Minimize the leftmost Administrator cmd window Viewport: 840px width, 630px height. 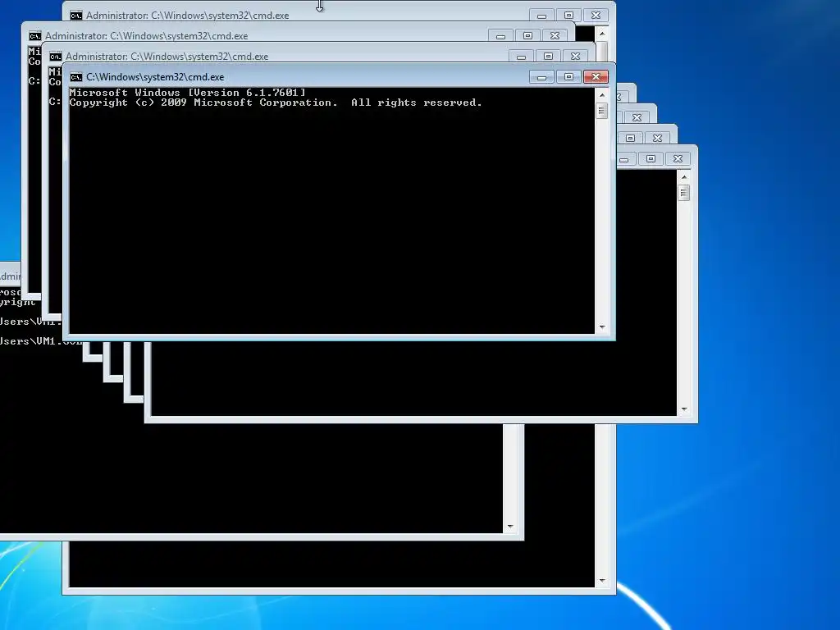(x=500, y=36)
